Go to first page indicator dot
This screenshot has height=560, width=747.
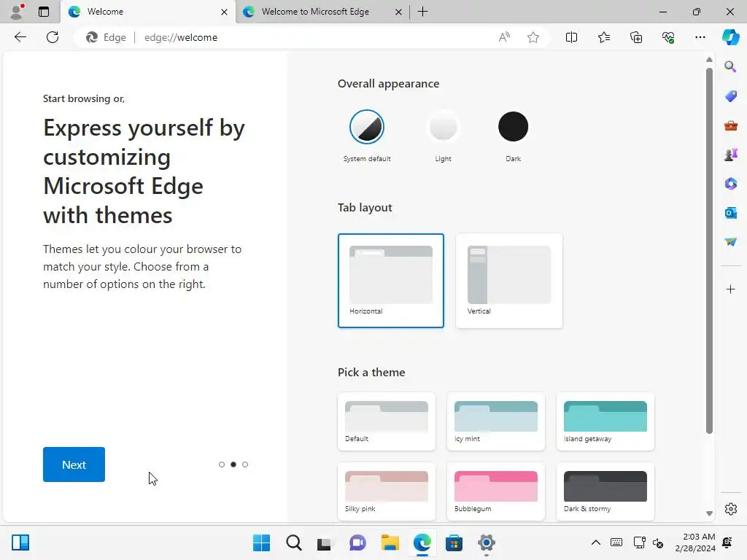tap(222, 464)
